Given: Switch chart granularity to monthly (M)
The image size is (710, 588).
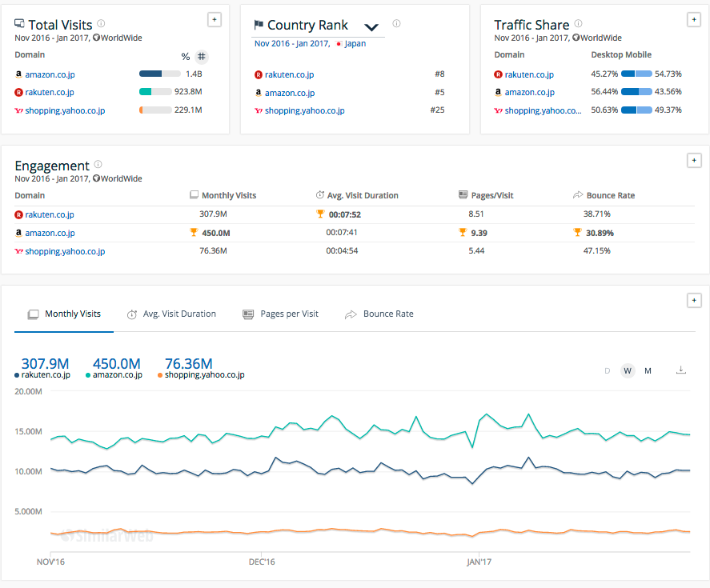Looking at the screenshot, I should point(648,370).
